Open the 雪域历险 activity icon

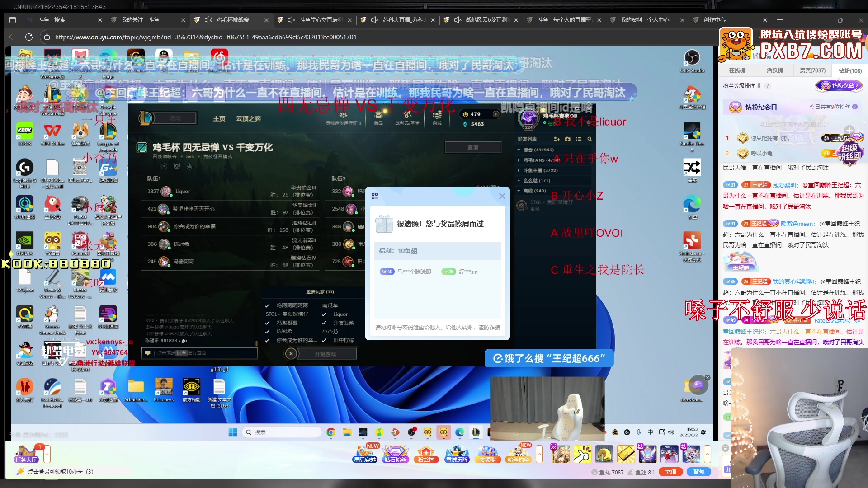coord(457,453)
